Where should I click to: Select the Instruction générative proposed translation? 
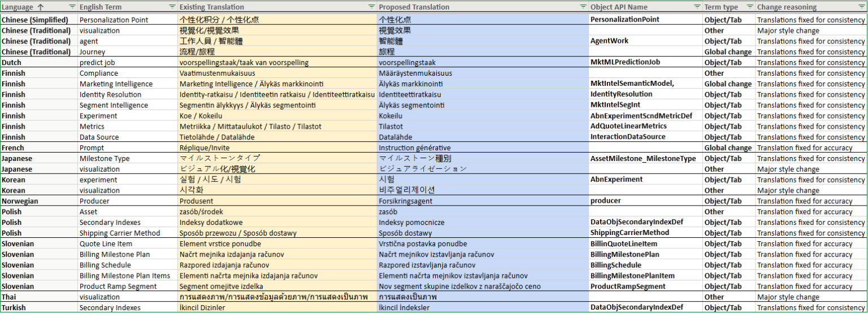(x=483, y=148)
